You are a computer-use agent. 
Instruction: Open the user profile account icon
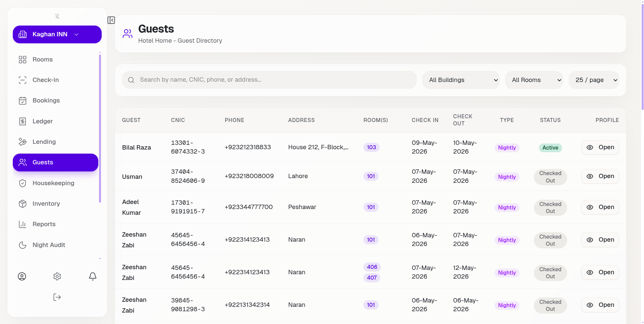(x=22, y=276)
